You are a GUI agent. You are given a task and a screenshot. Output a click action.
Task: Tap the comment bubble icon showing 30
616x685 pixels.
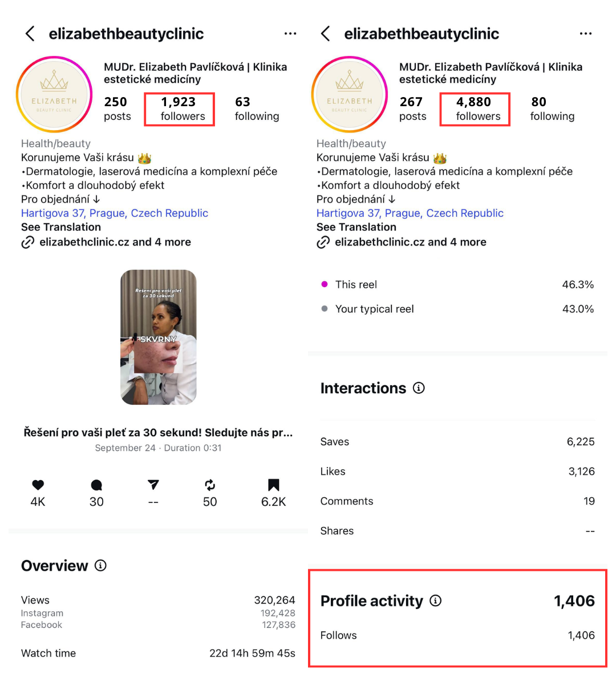point(96,485)
